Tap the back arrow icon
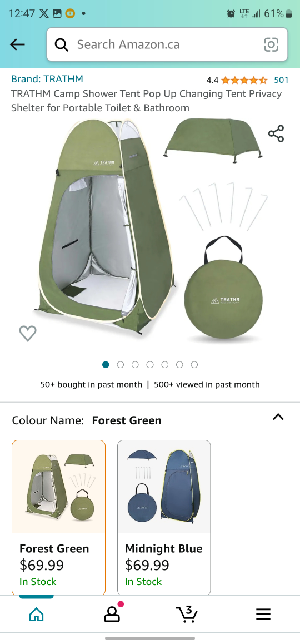300x644 pixels. pos(17,44)
